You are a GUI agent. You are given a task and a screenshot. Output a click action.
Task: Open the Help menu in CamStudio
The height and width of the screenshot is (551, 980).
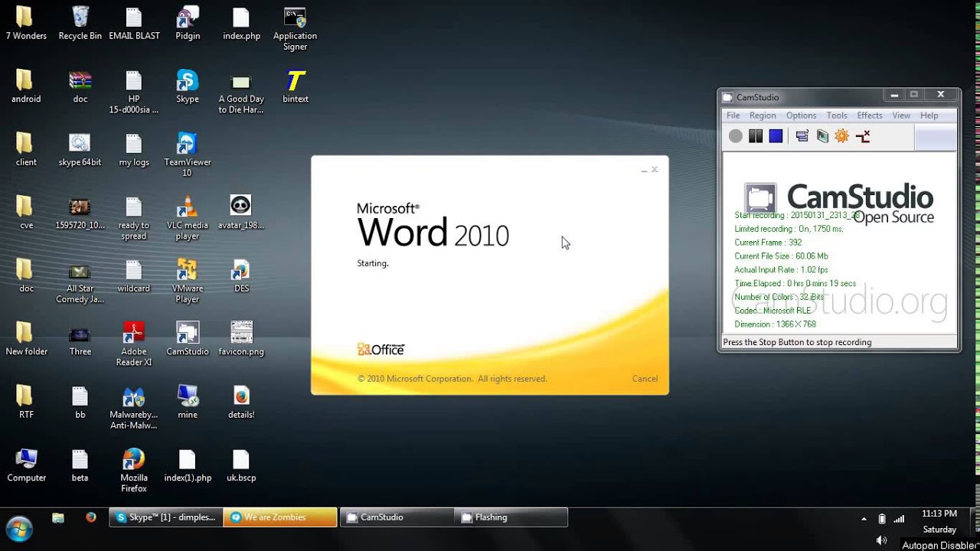[x=929, y=116]
